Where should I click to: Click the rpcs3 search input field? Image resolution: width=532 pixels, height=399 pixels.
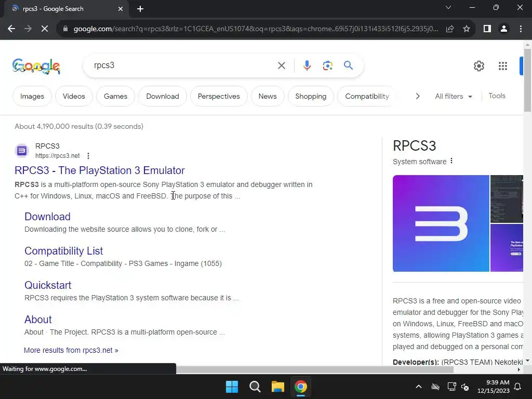click(183, 65)
